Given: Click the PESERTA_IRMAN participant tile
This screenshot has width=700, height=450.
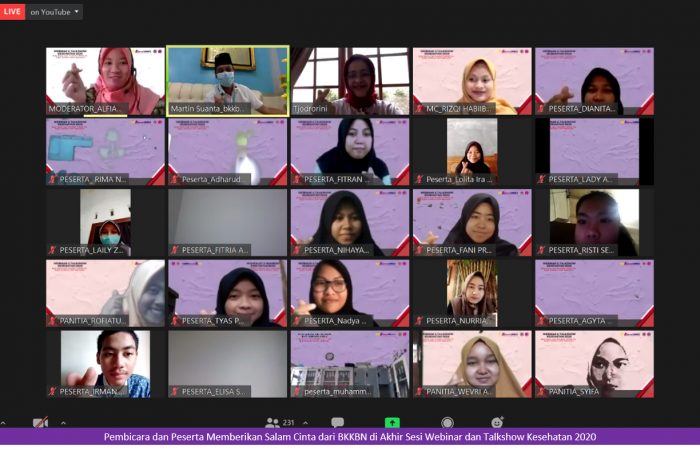Looking at the screenshot, I should [105, 364].
